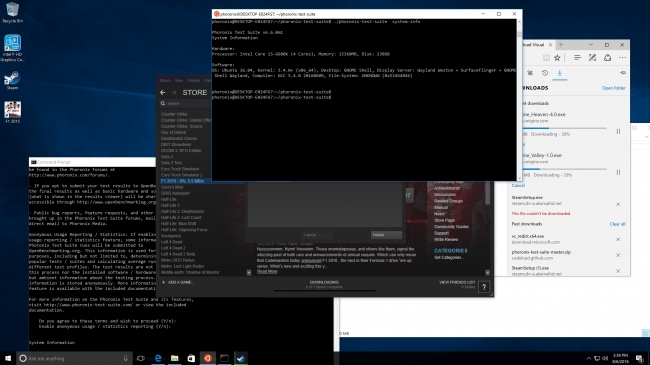Open Community Guides link in Steam
650x365 pixels.
[x=451, y=226]
